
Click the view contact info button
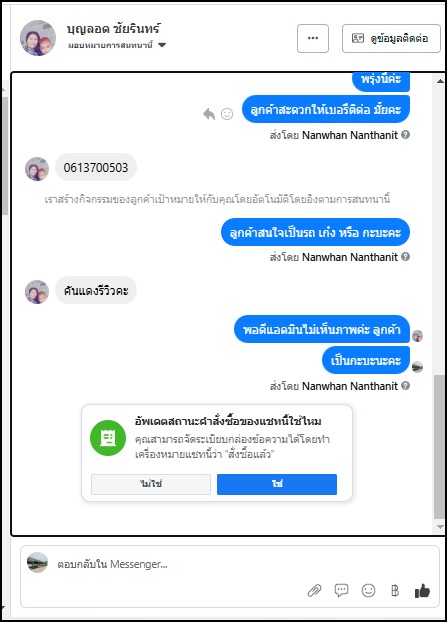point(391,38)
